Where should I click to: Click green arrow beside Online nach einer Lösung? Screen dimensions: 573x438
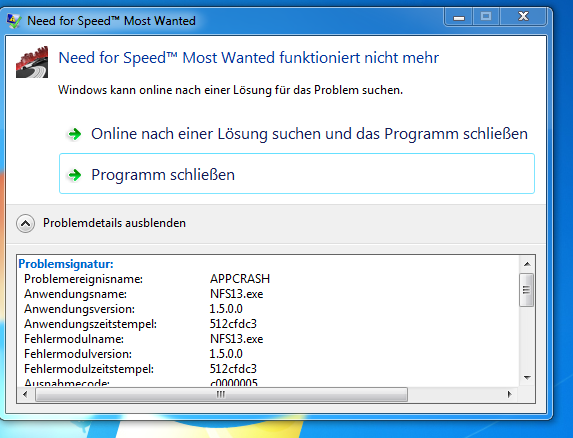[75, 134]
